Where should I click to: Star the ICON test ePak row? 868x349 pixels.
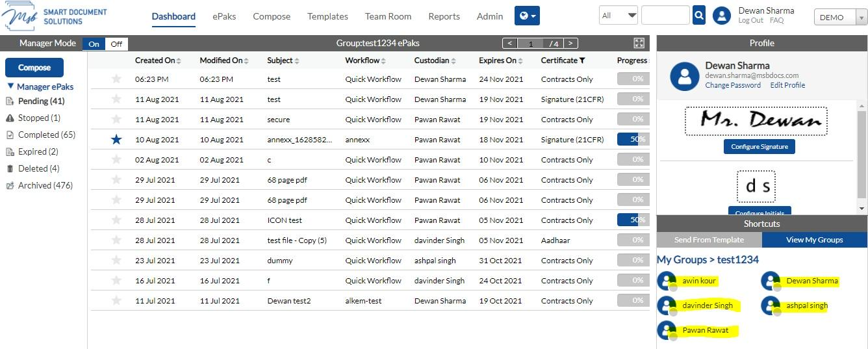pos(116,220)
